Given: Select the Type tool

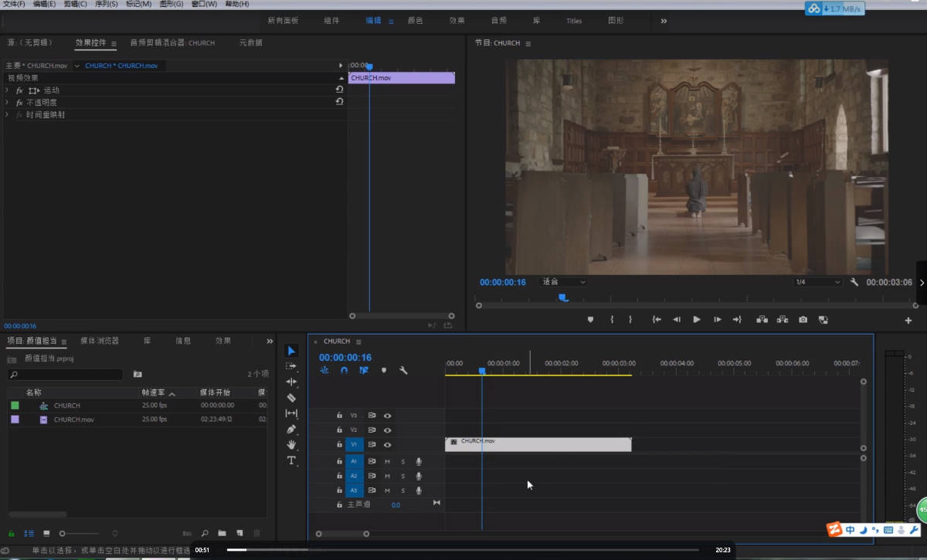Looking at the screenshot, I should [291, 461].
